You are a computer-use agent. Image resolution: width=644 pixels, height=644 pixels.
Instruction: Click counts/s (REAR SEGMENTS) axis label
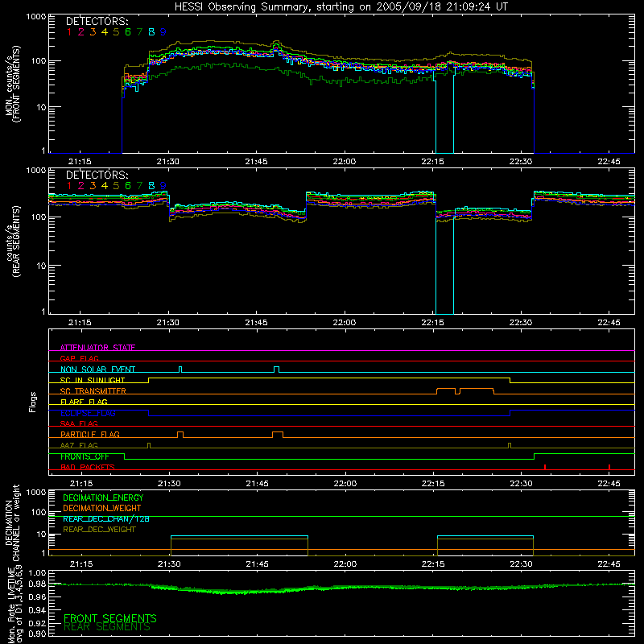click(12, 242)
